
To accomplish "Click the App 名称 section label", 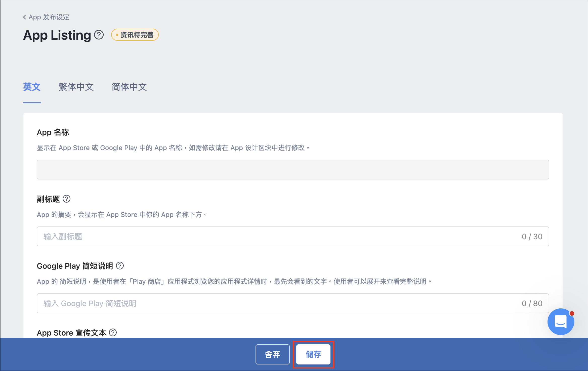I will coord(53,132).
